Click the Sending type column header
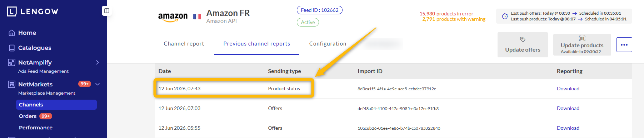The height and width of the screenshot is (138, 644). click(284, 71)
